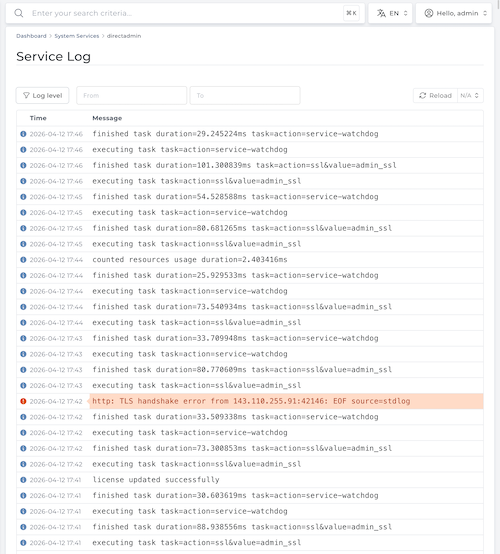This screenshot has height=554, width=500.
Task: Select the TLS handshake error message
Action: coord(251,401)
